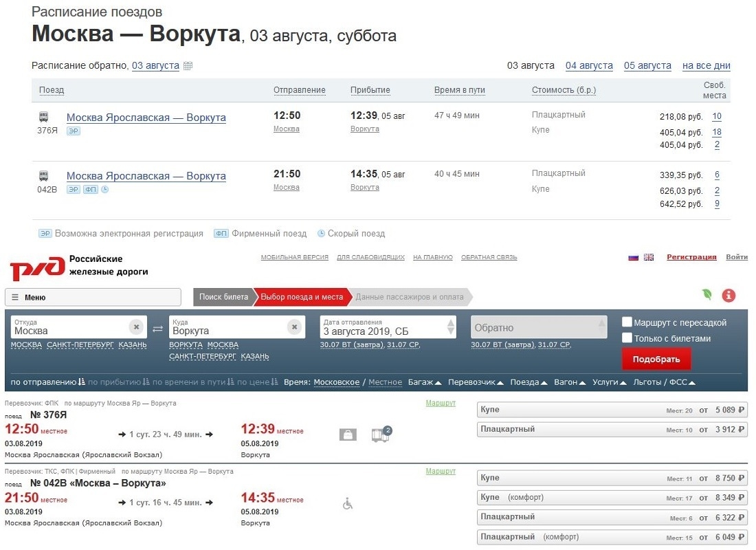Open the calendar icon next to 03 августа
This screenshot has width=756, height=550.
point(188,66)
